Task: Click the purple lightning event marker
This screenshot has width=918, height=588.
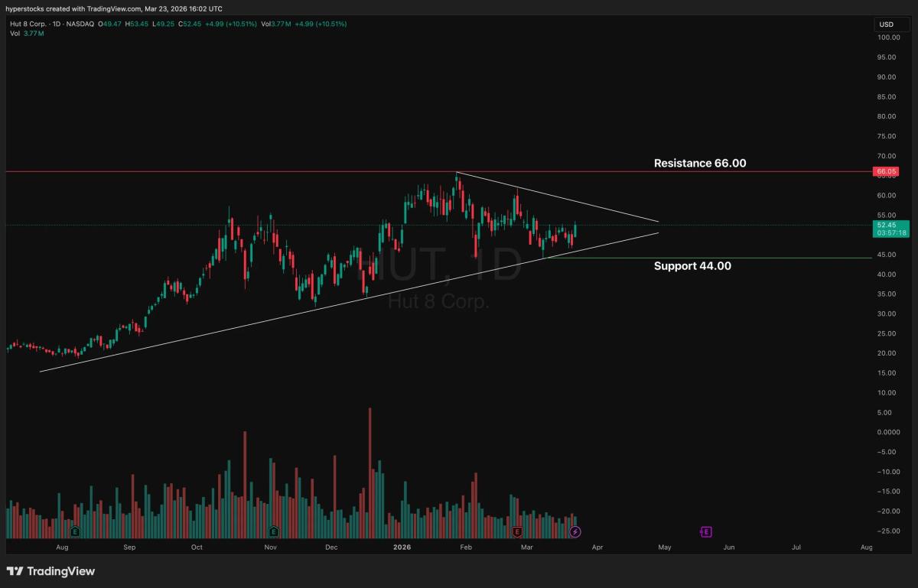Action: [x=575, y=531]
